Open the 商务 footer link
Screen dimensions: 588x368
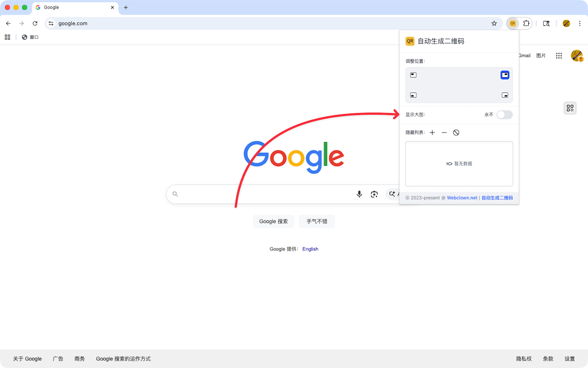[x=79, y=359]
